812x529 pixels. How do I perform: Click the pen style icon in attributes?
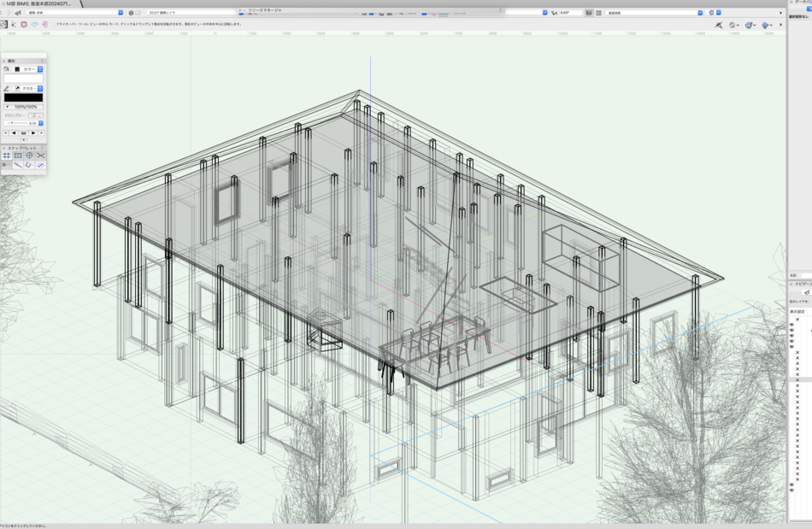[7, 88]
